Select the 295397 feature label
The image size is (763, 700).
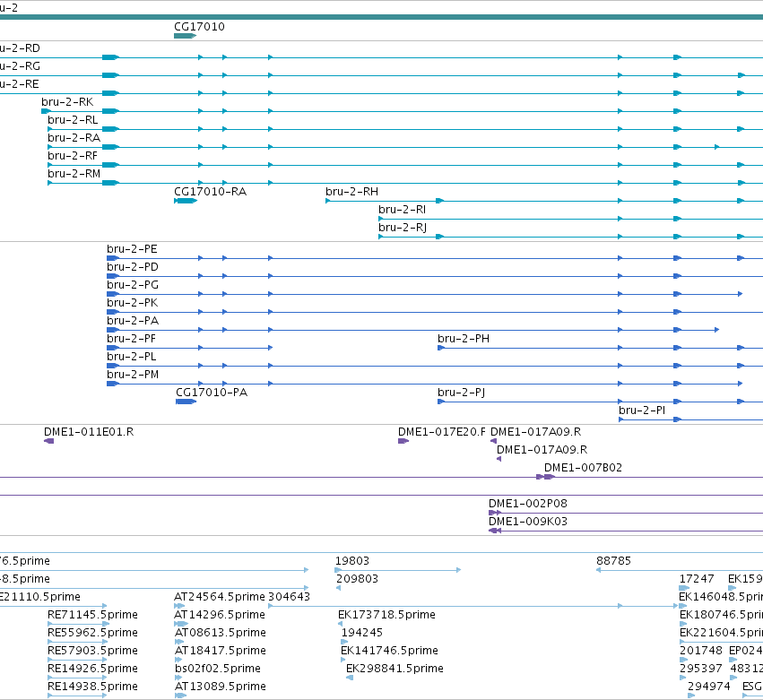click(701, 669)
